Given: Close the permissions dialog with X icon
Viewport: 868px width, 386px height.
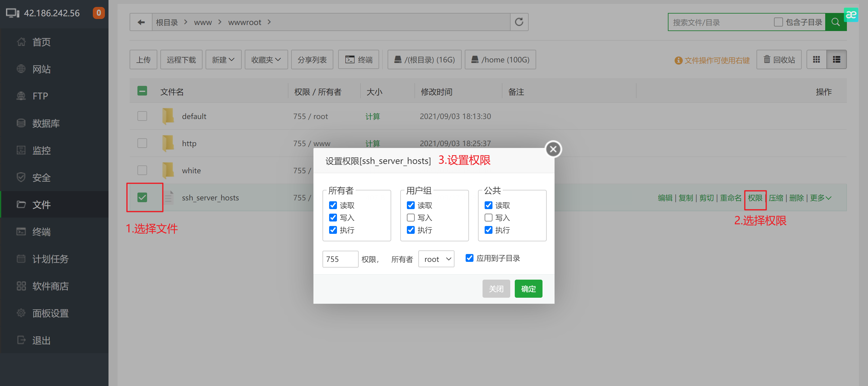Looking at the screenshot, I should pos(553,149).
